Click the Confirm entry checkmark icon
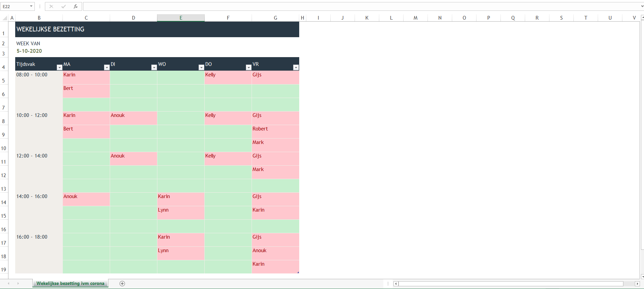 click(x=63, y=6)
